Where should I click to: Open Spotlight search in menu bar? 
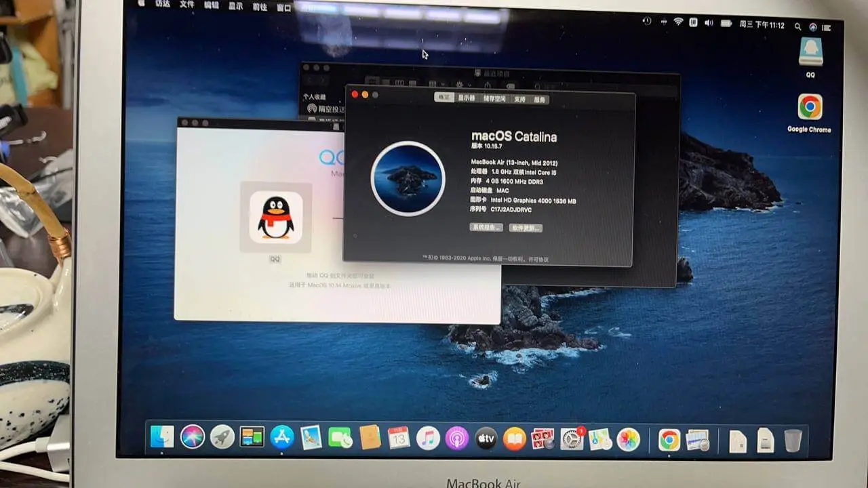(x=798, y=26)
